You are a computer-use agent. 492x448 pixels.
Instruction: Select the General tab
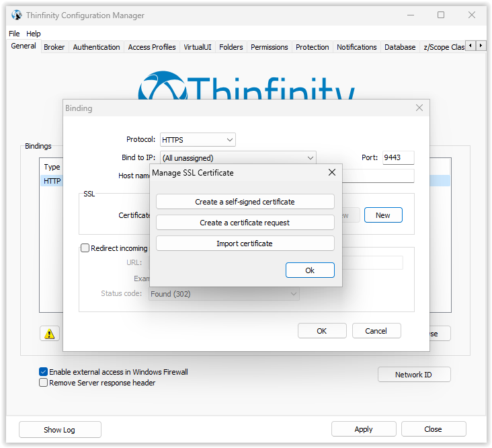tap(24, 46)
